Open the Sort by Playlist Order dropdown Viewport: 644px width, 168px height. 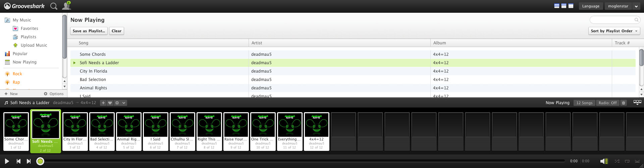pyautogui.click(x=614, y=31)
